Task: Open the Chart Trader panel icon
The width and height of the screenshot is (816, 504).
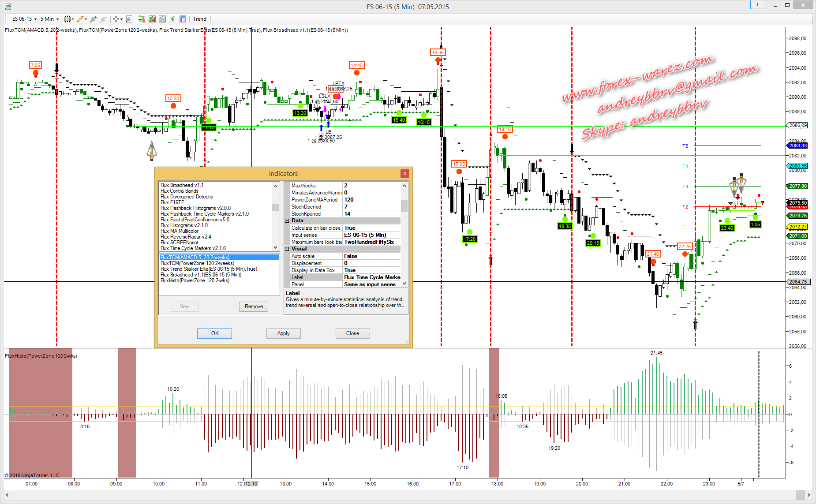Action: [x=142, y=19]
